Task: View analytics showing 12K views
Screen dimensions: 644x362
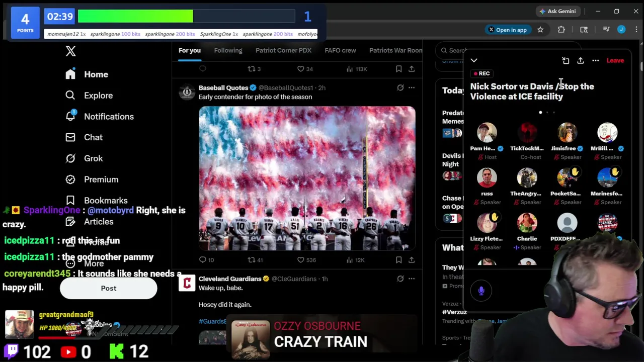Action: click(355, 260)
